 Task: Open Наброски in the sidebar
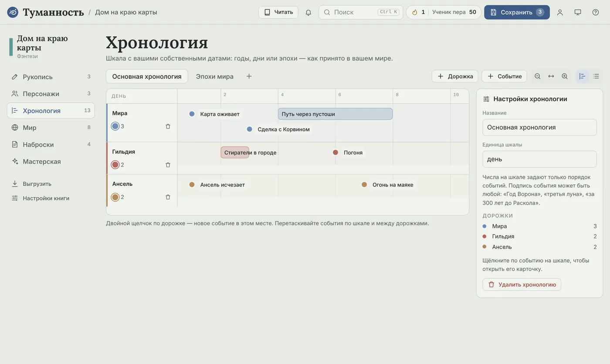tap(51, 145)
